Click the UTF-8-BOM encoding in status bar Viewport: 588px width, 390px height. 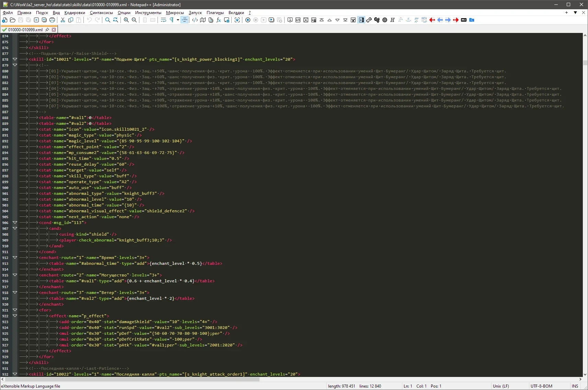point(541,386)
